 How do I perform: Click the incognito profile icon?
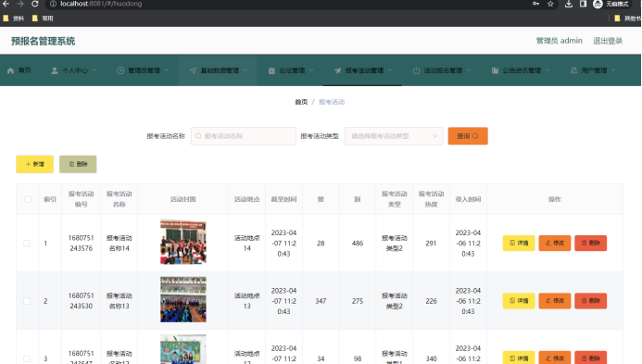pyautogui.click(x=598, y=4)
